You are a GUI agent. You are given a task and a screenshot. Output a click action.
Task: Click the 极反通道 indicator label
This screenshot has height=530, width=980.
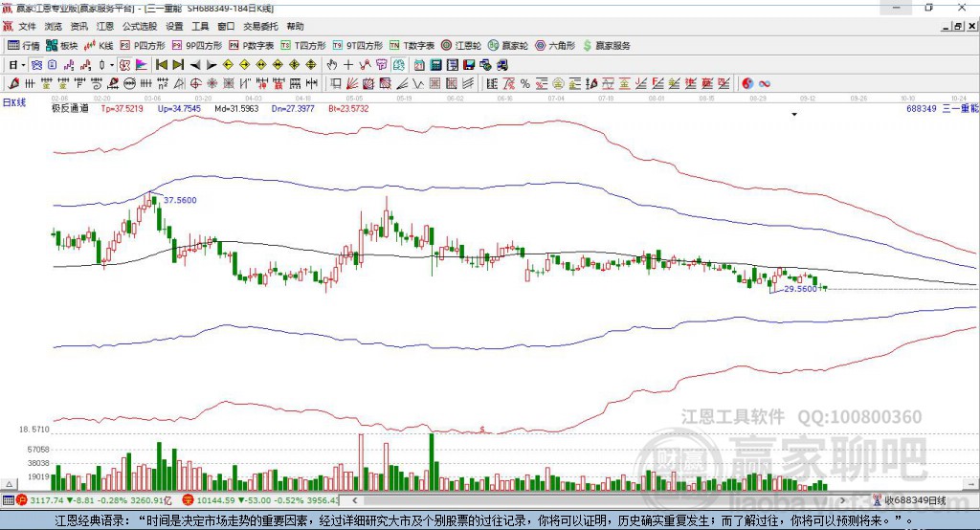pyautogui.click(x=70, y=108)
